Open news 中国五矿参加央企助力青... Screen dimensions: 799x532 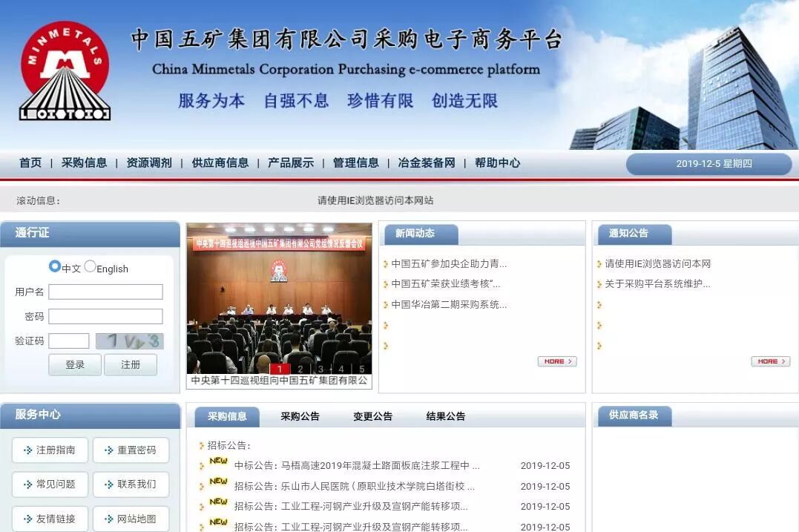point(449,264)
